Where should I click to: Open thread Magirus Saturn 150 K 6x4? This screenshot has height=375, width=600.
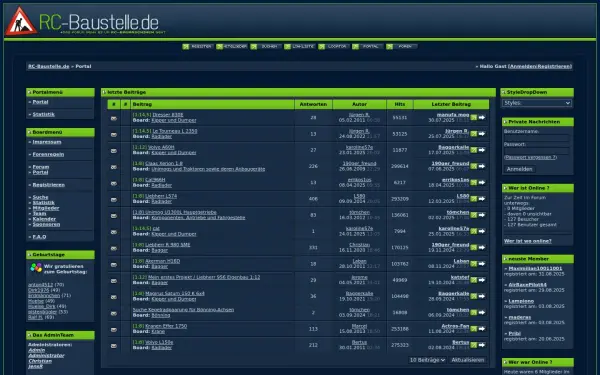175,293
